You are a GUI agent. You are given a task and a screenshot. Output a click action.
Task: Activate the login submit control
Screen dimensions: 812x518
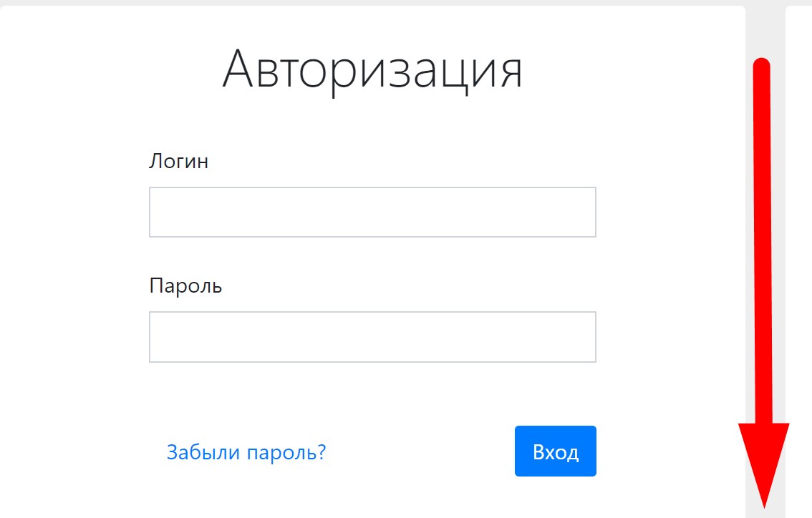pos(555,451)
